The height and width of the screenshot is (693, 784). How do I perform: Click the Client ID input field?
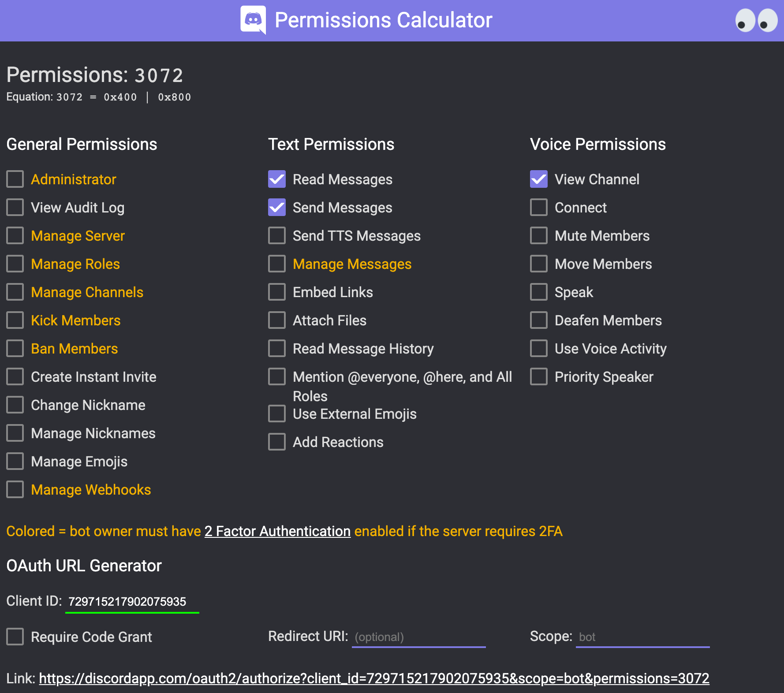click(132, 602)
